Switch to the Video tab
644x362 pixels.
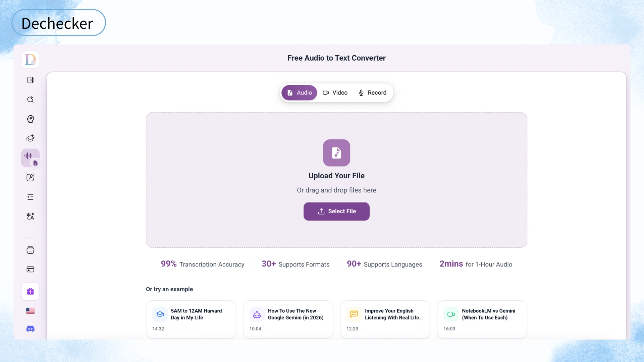[x=335, y=93]
